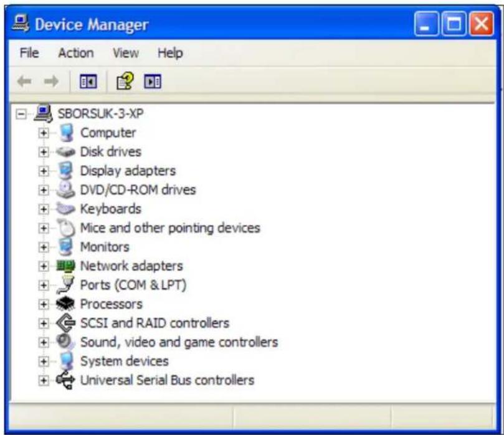This screenshot has height=435, width=504.
Task: Expand Mice and other pointing devices
Action: point(44,228)
